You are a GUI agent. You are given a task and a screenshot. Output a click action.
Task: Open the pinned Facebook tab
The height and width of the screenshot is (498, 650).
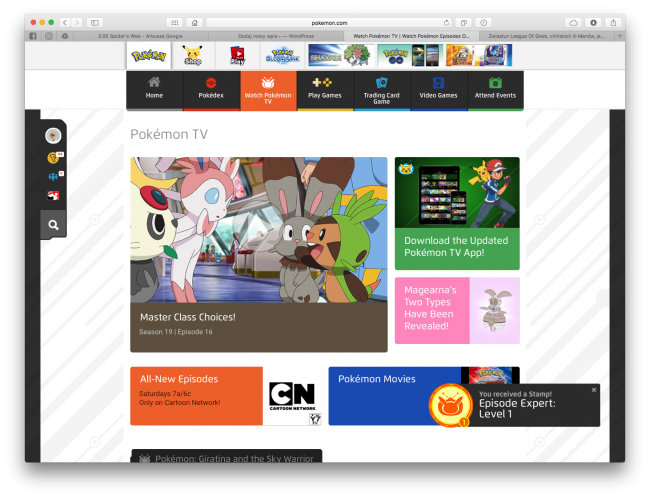pos(33,36)
